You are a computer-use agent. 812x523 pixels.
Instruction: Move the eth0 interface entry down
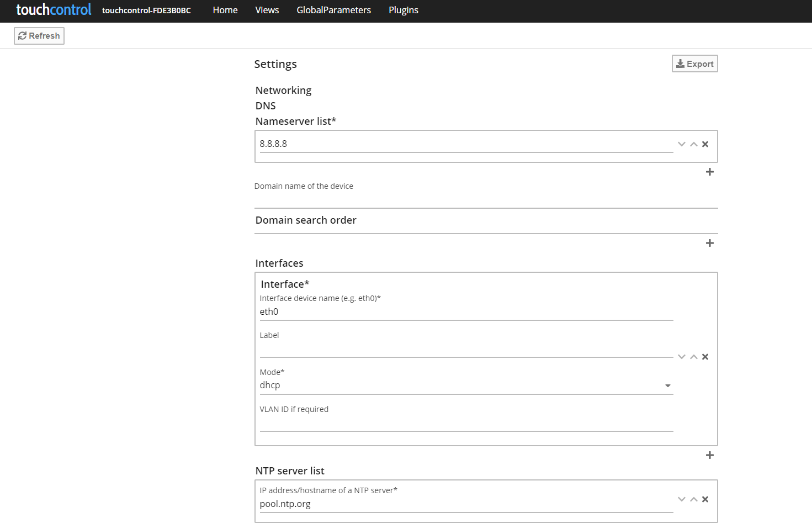(681, 356)
